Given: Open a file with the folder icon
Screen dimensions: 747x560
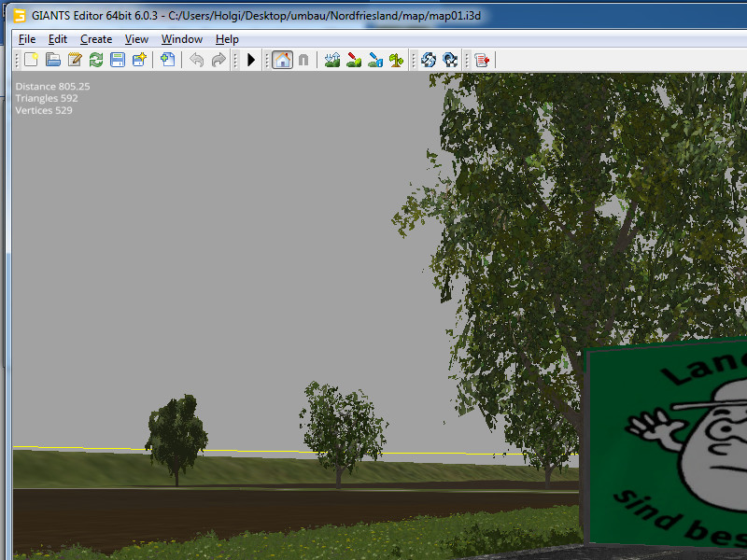Looking at the screenshot, I should coord(53,60).
